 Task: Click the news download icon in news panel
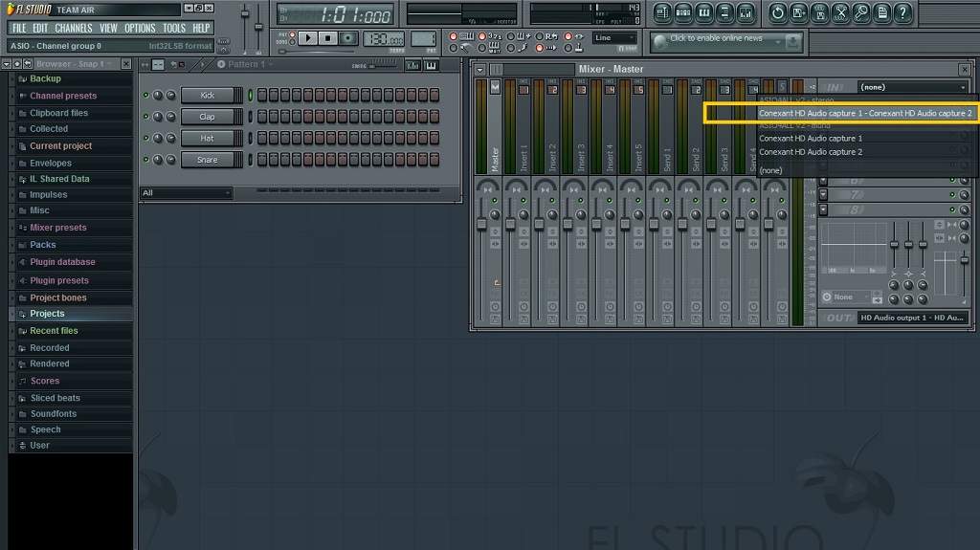(x=792, y=42)
